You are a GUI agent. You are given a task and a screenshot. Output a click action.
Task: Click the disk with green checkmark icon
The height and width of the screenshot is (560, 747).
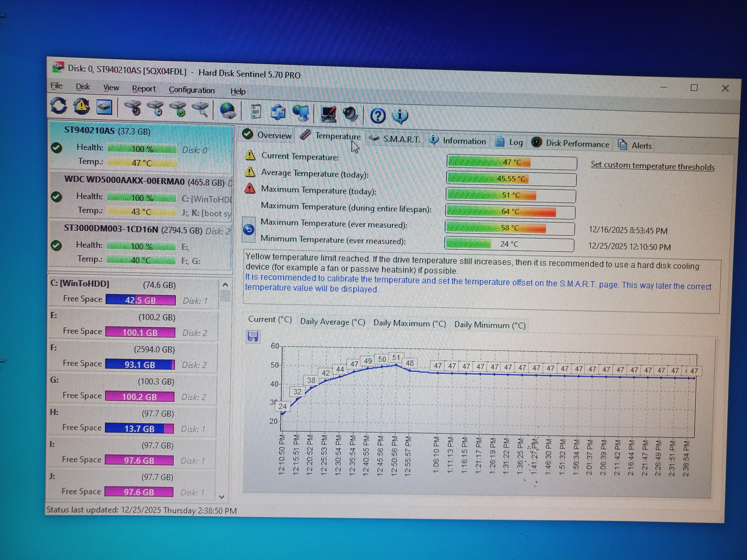coord(179,109)
